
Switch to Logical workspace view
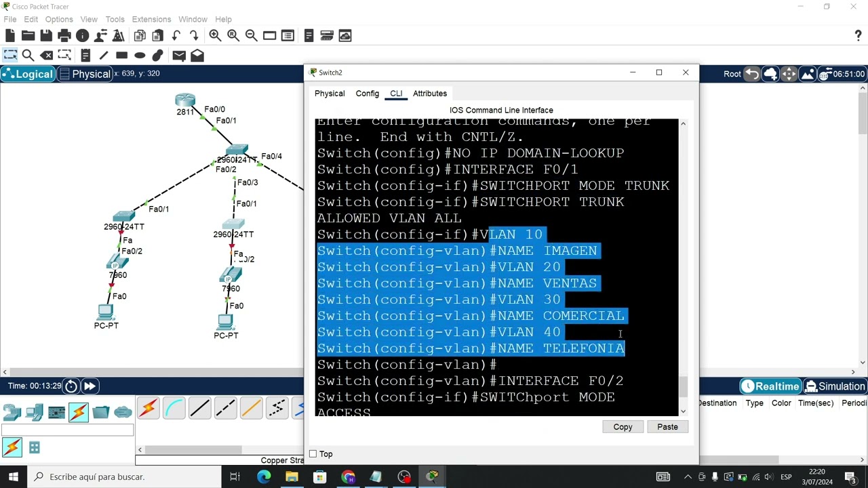click(28, 74)
